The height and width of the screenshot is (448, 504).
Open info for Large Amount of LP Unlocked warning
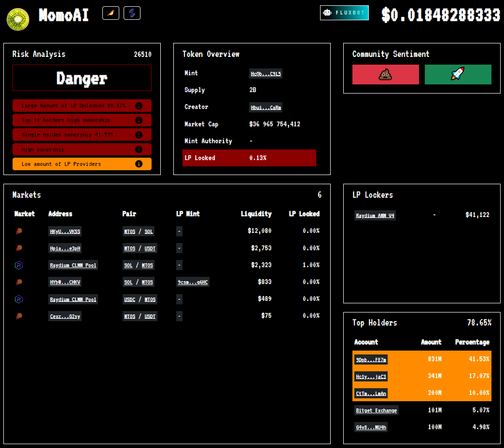(140, 106)
